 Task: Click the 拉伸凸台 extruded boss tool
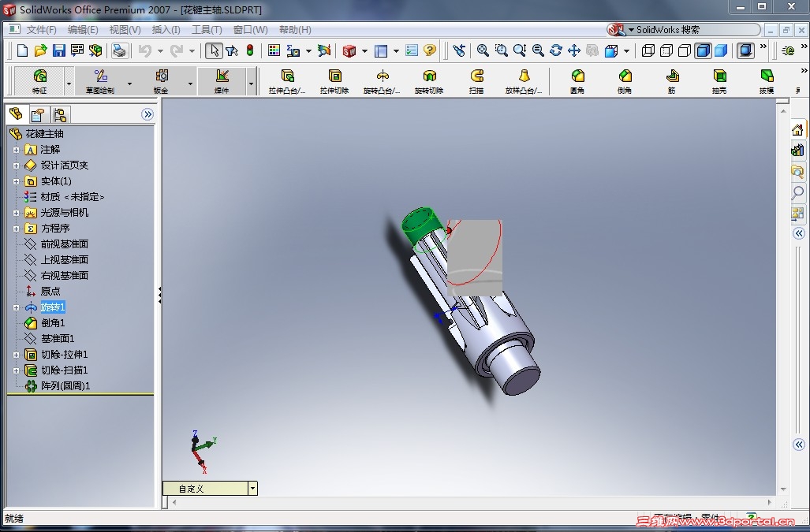[287, 81]
